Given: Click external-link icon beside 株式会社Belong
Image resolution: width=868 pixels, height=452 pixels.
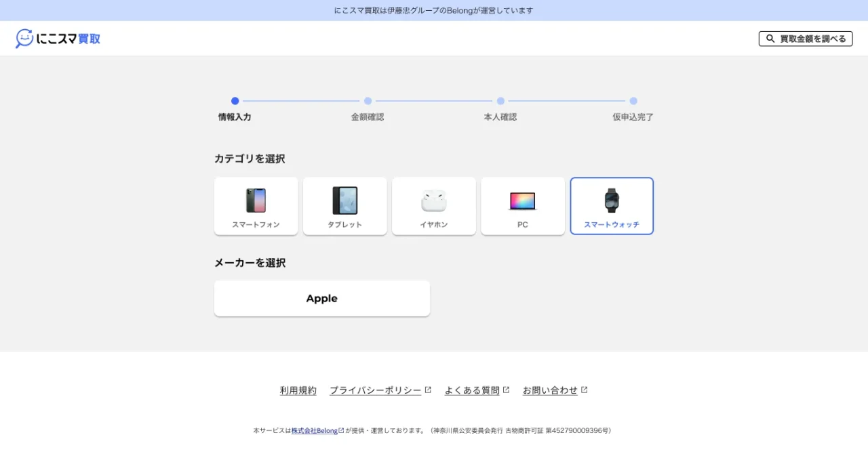Looking at the screenshot, I should (x=341, y=430).
